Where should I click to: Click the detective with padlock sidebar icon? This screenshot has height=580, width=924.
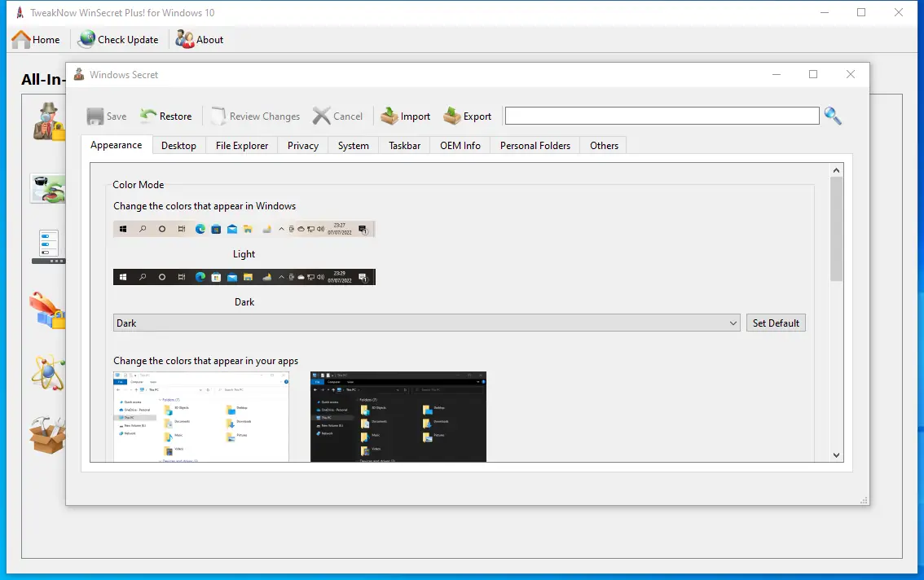point(49,122)
